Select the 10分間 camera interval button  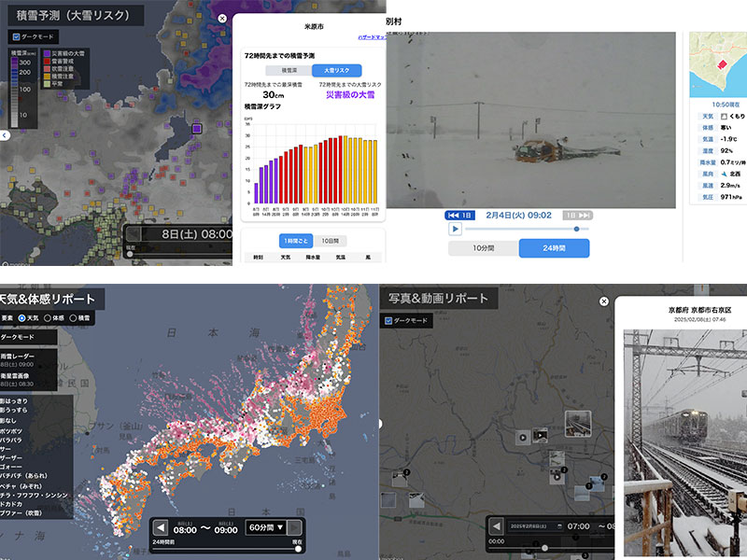coord(483,248)
